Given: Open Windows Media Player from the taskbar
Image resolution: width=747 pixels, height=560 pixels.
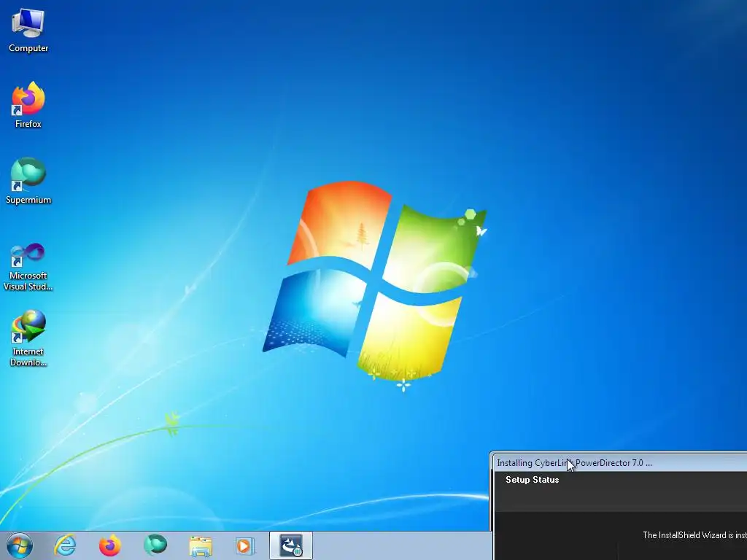Looking at the screenshot, I should pos(245,546).
